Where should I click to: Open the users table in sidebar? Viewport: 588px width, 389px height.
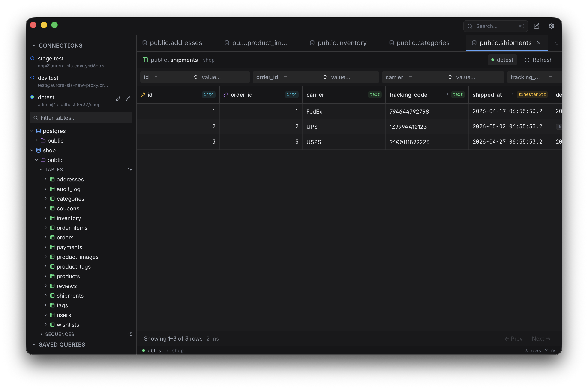[x=64, y=315]
